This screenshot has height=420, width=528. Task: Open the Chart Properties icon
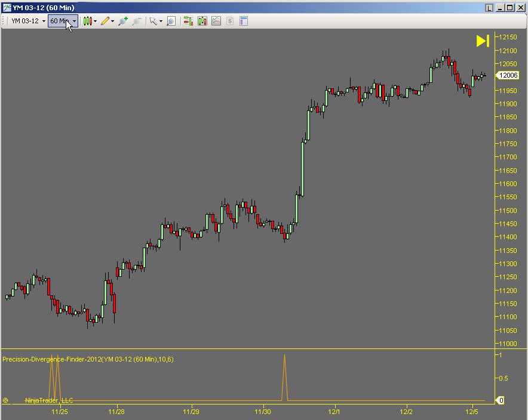coord(243,21)
